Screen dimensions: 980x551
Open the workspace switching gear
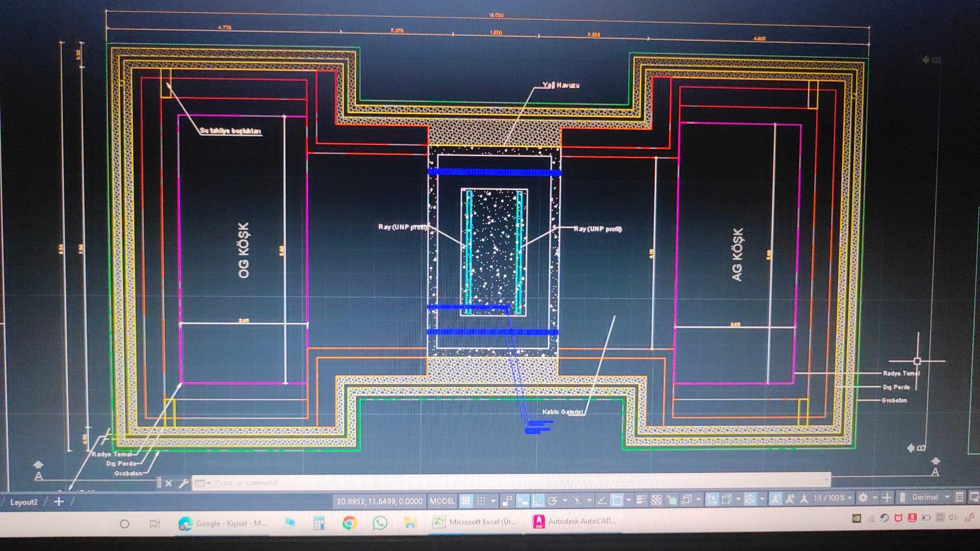(863, 497)
